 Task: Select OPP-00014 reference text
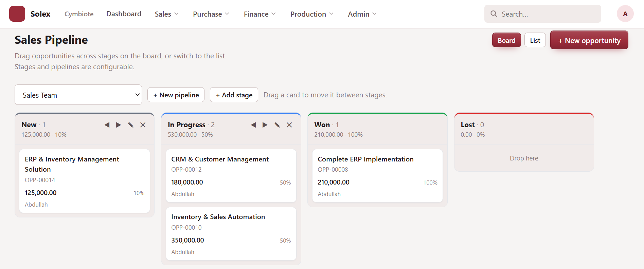click(x=40, y=180)
